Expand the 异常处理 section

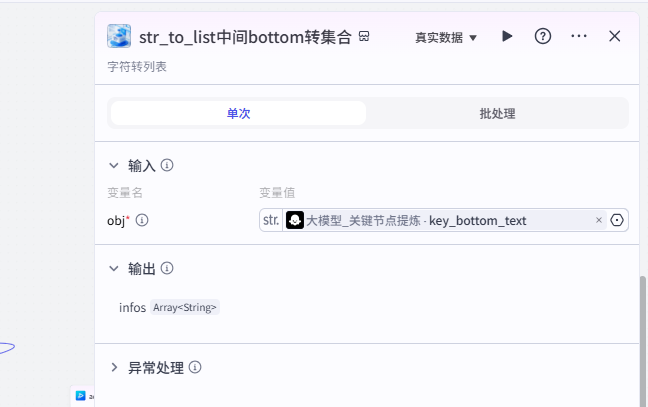point(114,367)
